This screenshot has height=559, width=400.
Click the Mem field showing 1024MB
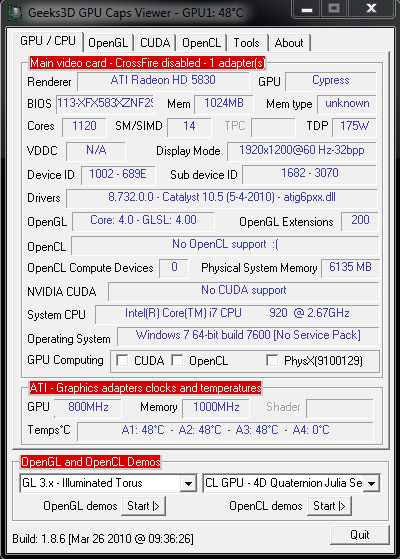tap(224, 104)
